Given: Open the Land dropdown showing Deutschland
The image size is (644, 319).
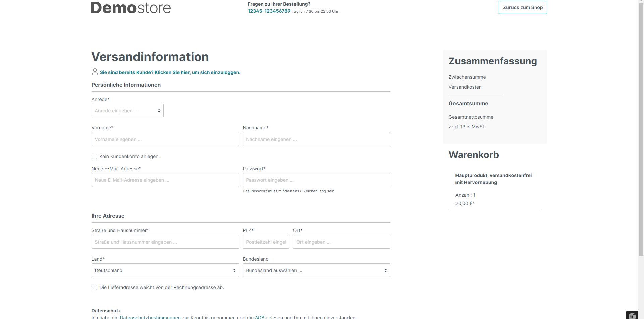Looking at the screenshot, I should 165,270.
